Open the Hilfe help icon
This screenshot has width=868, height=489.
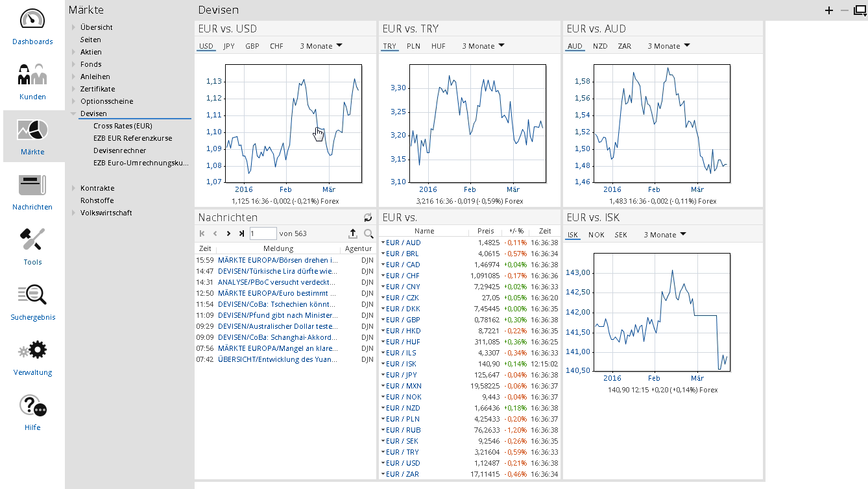point(32,406)
